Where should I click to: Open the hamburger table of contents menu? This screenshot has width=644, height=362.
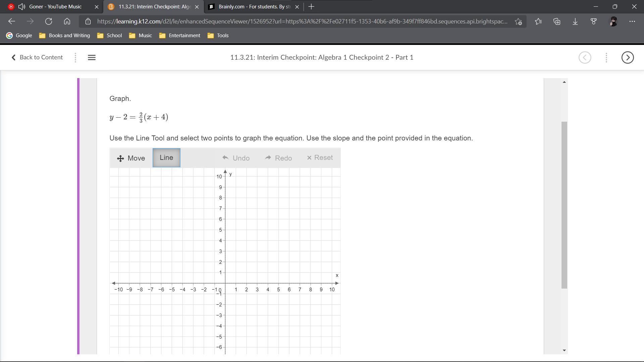click(x=92, y=57)
